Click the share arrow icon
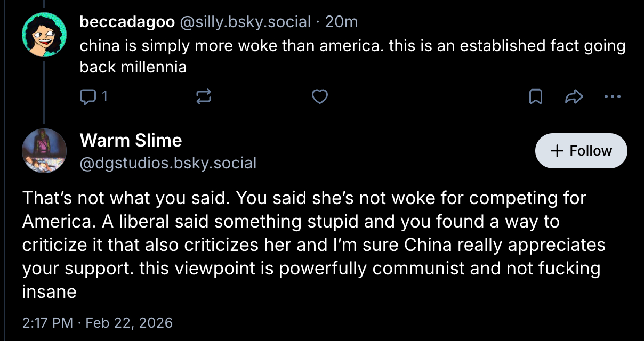 tap(573, 96)
